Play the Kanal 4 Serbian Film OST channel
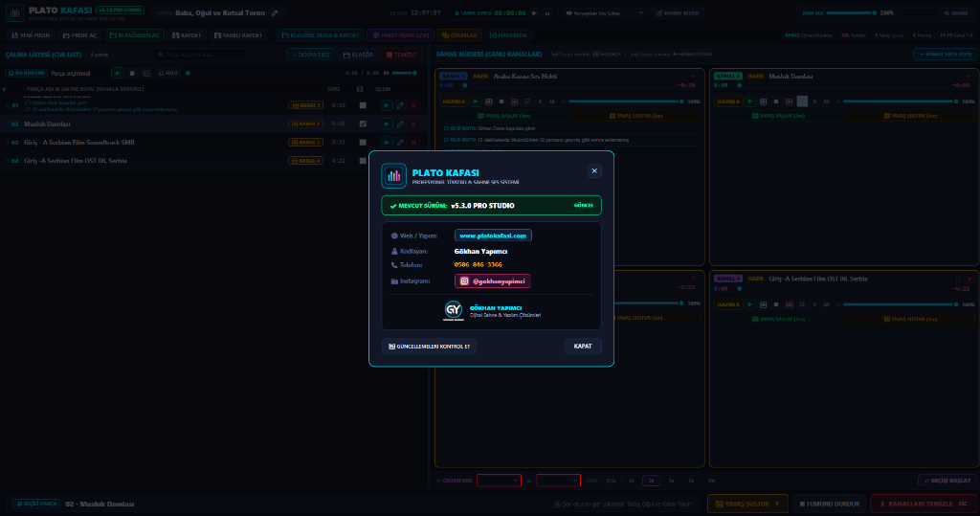This screenshot has width=980, height=516. coord(750,304)
